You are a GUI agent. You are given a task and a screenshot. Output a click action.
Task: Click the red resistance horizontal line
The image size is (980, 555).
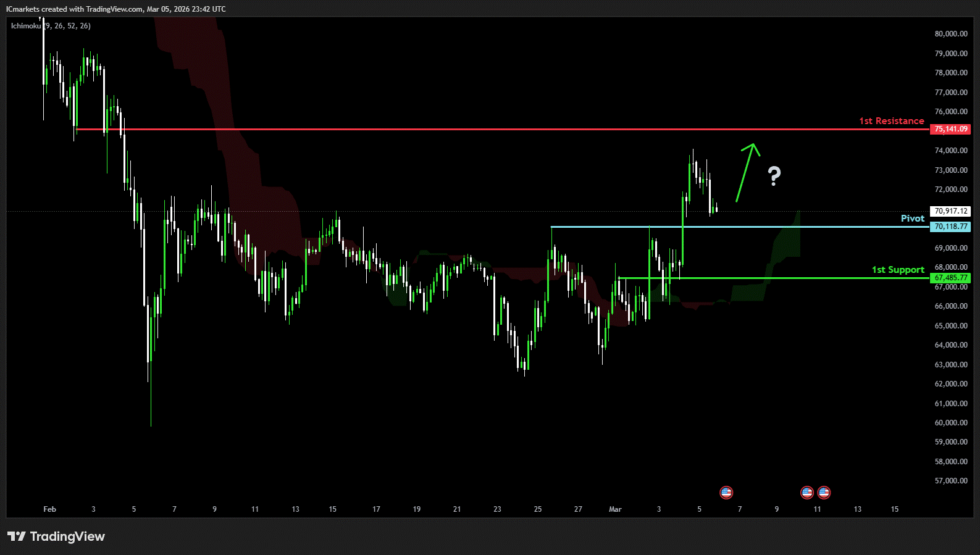(x=494, y=130)
